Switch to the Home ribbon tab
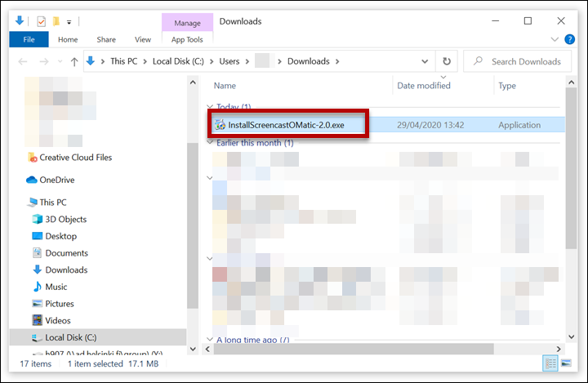588x383 pixels. 68,39
